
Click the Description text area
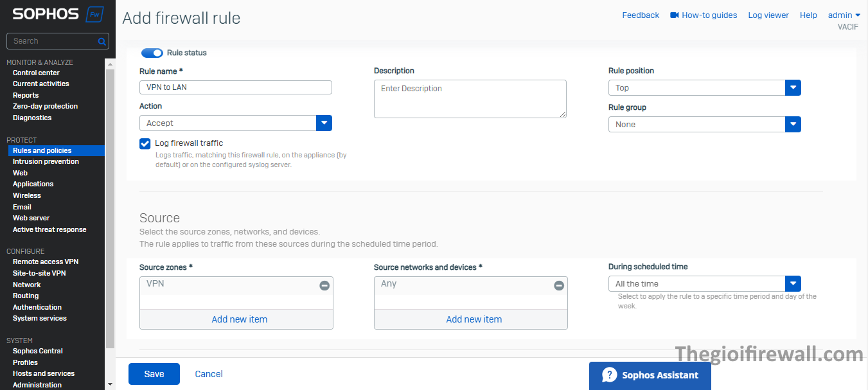click(470, 99)
